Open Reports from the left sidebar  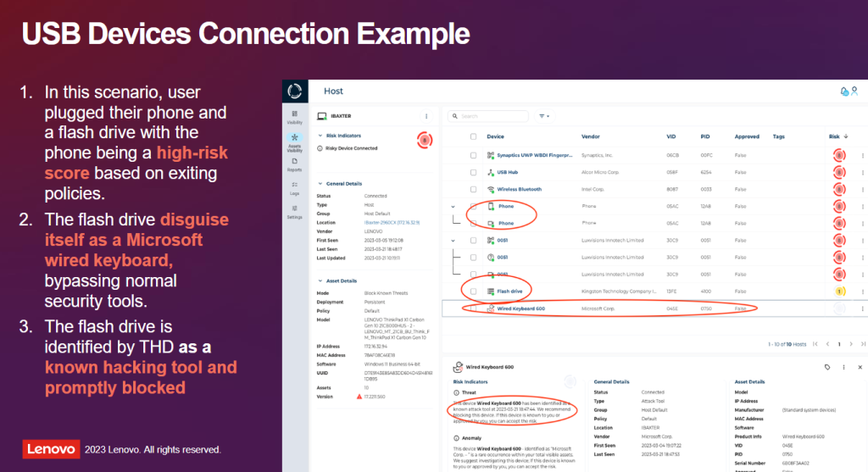[294, 163]
